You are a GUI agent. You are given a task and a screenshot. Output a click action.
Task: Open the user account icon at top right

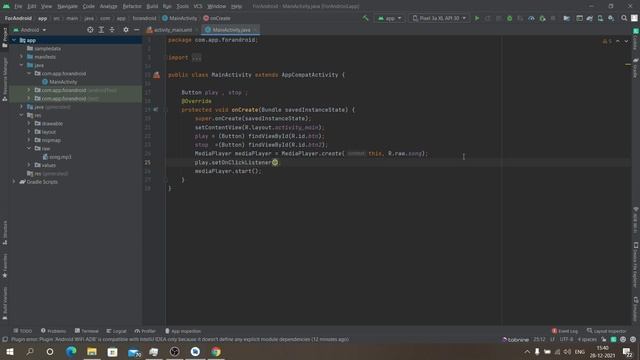[x=634, y=18]
